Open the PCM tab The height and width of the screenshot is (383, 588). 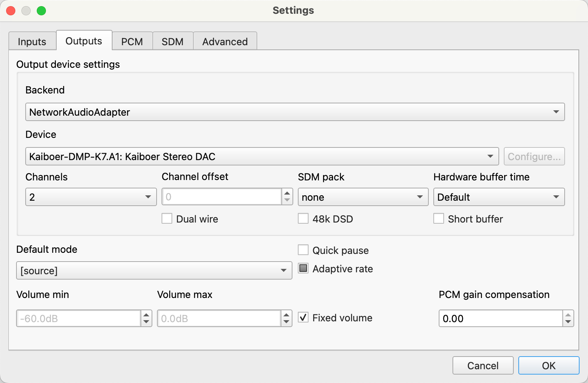132,41
